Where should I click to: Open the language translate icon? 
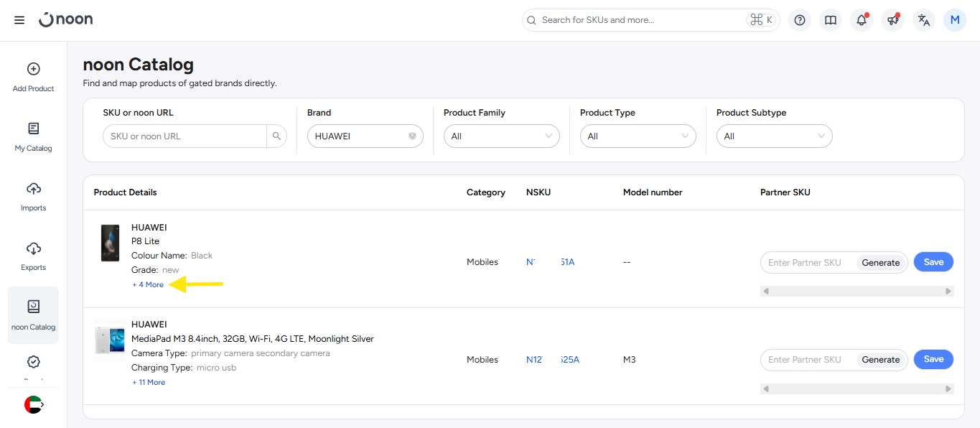click(x=924, y=20)
